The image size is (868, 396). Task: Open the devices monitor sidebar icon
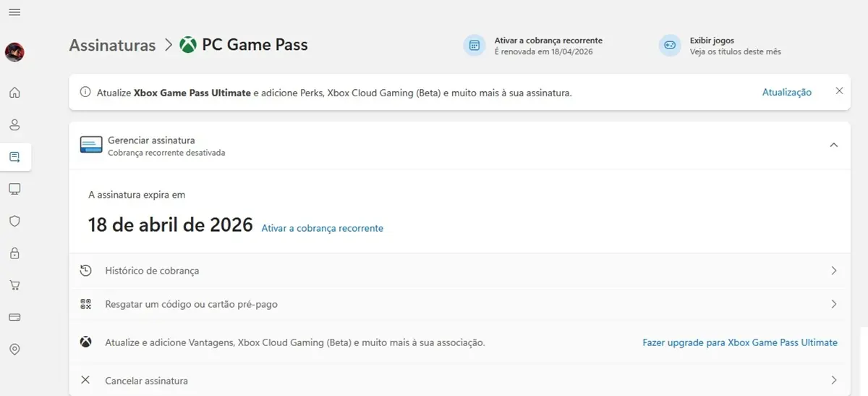tap(14, 189)
